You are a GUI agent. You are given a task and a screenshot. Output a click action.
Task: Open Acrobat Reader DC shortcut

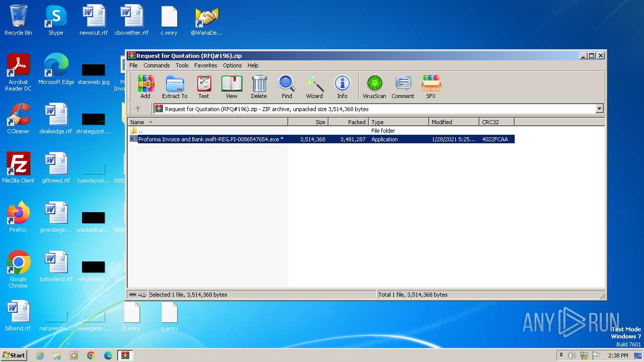[x=18, y=72]
